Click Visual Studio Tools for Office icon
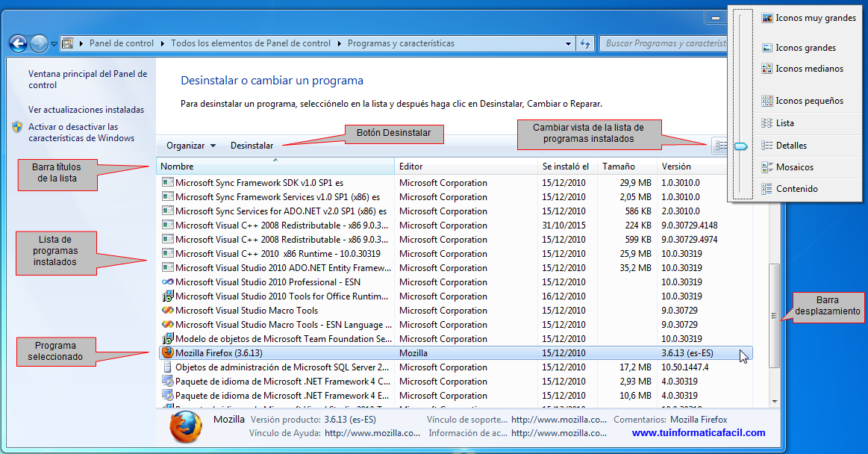 pyautogui.click(x=167, y=296)
